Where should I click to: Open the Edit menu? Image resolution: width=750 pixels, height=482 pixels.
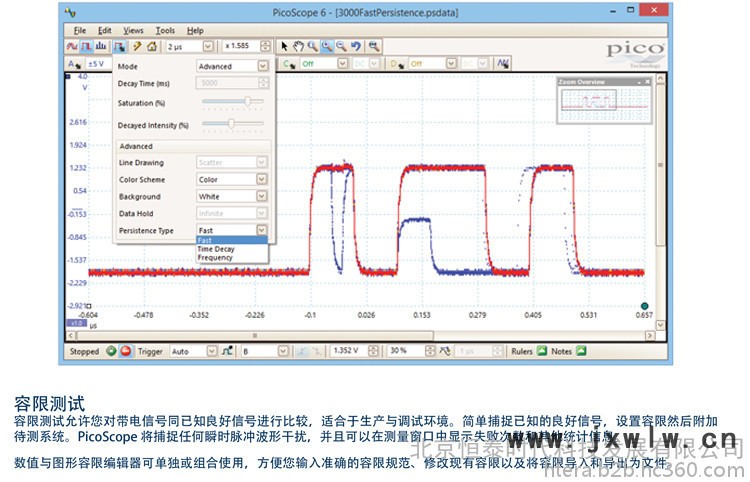[x=104, y=31]
